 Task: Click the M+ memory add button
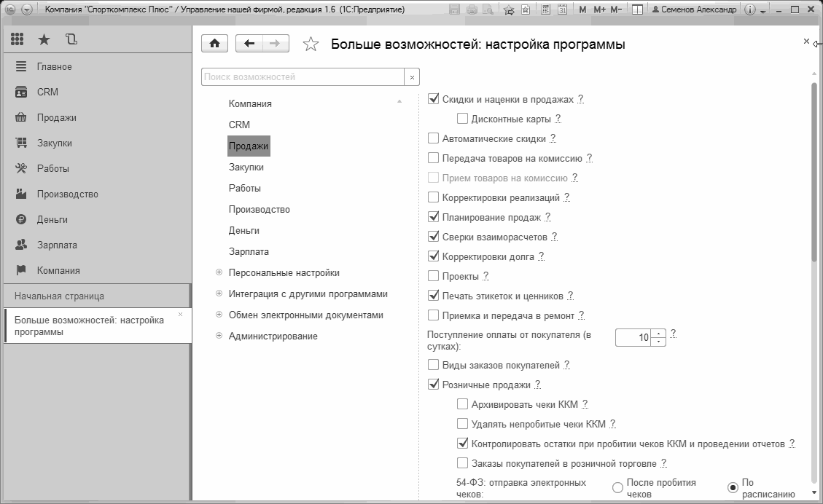pos(599,9)
